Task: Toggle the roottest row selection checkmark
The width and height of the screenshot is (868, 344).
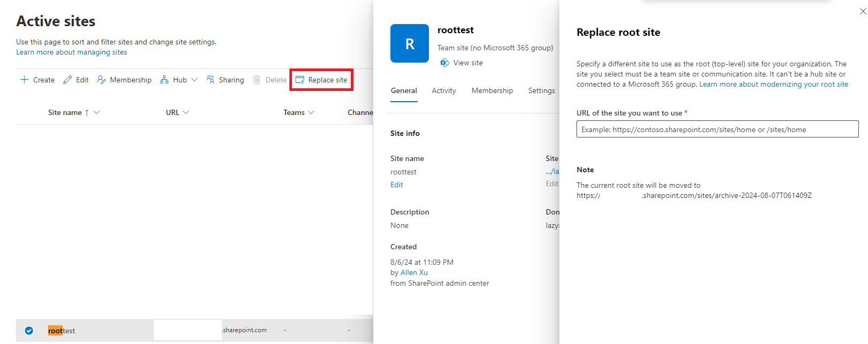Action: pyautogui.click(x=29, y=331)
